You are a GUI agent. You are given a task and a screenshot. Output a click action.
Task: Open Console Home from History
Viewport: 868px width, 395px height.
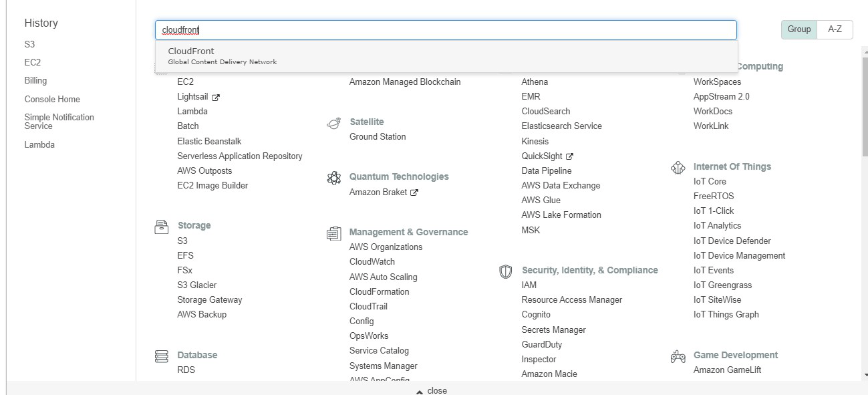[x=52, y=100]
